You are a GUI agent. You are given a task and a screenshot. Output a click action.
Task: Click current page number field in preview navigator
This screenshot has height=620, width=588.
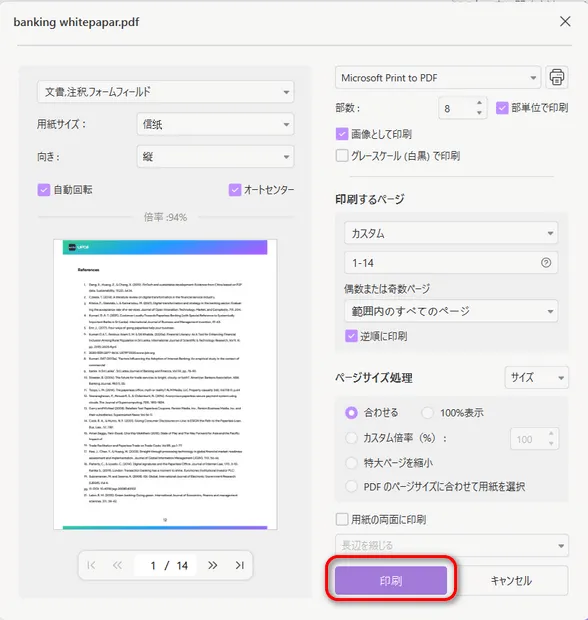[x=152, y=565]
